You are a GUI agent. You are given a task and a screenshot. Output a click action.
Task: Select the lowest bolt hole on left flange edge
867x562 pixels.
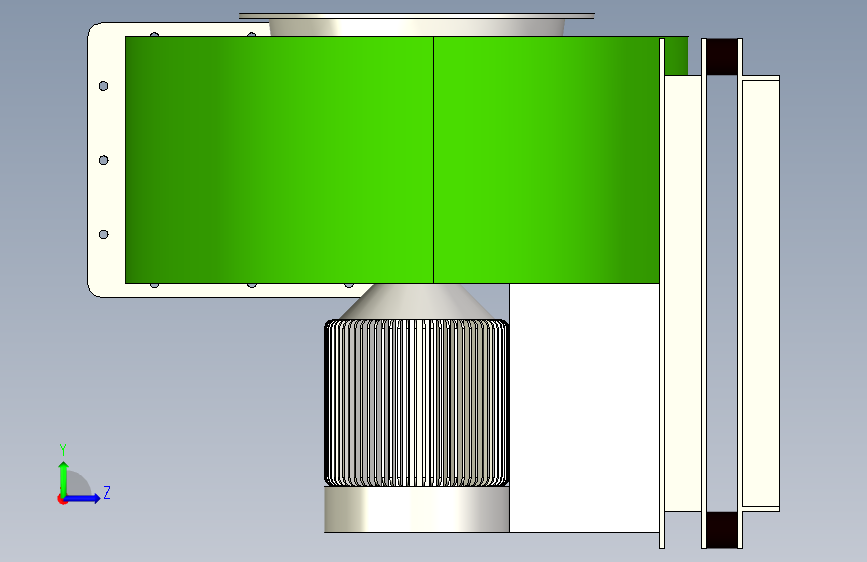[103, 235]
